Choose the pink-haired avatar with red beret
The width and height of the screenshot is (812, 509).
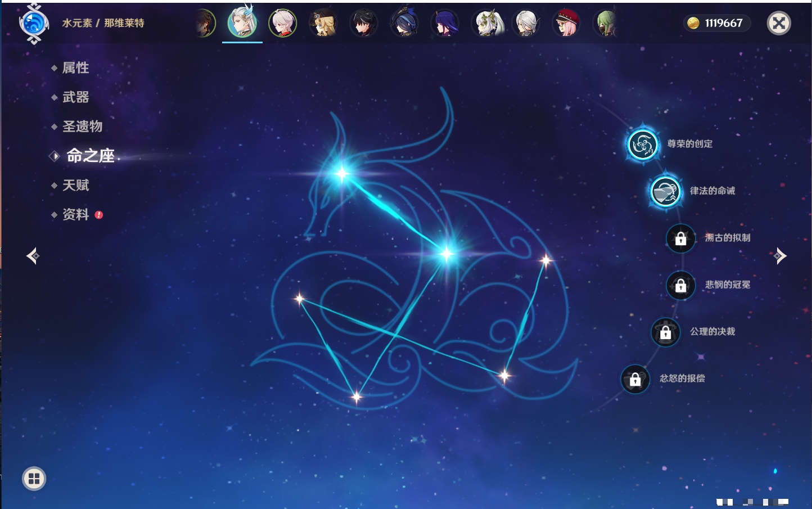point(566,23)
